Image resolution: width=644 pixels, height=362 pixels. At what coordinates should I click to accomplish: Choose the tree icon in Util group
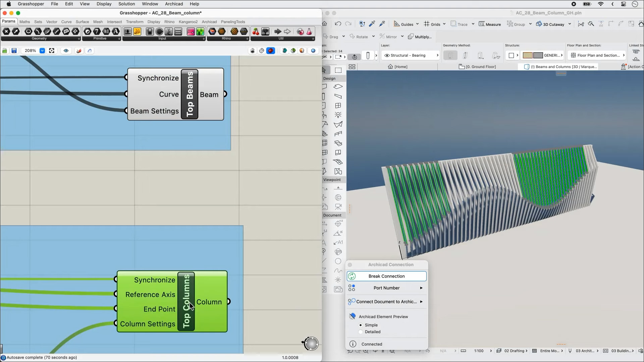tap(265, 32)
